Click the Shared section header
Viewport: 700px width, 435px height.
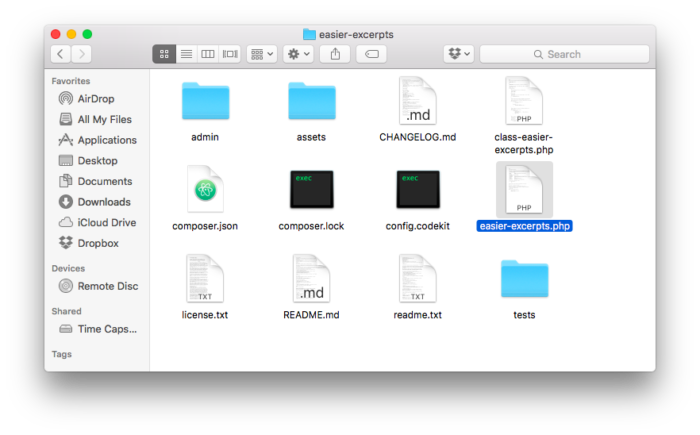[66, 311]
